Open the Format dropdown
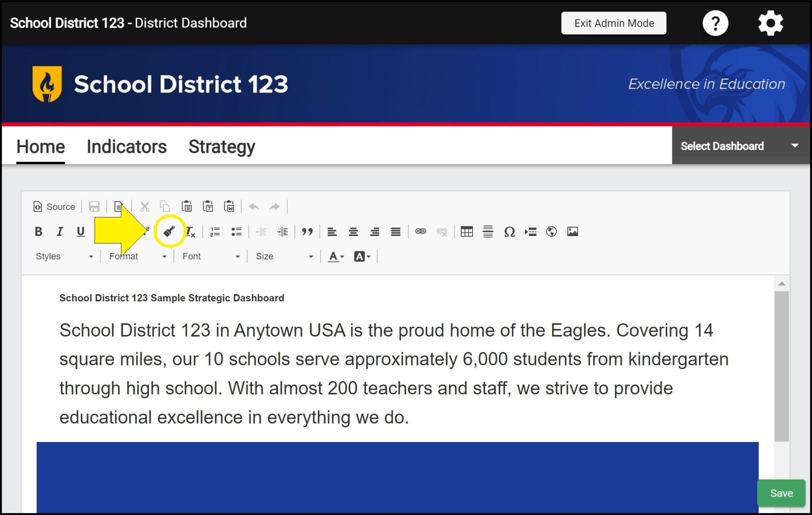This screenshot has height=515, width=812. click(137, 256)
